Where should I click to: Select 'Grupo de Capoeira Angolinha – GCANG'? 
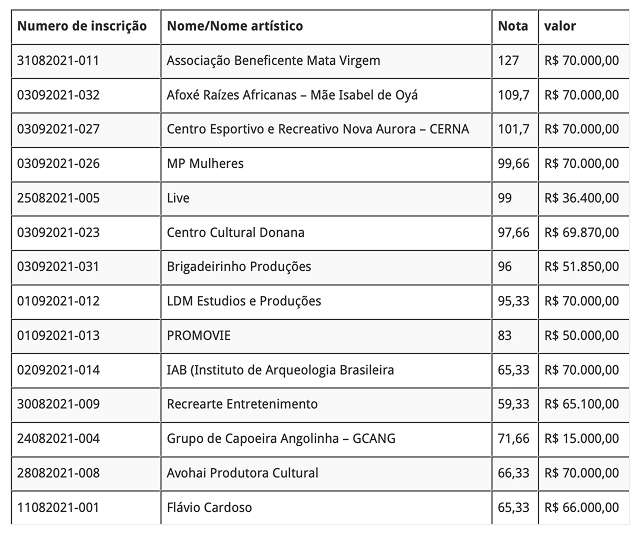(x=279, y=439)
